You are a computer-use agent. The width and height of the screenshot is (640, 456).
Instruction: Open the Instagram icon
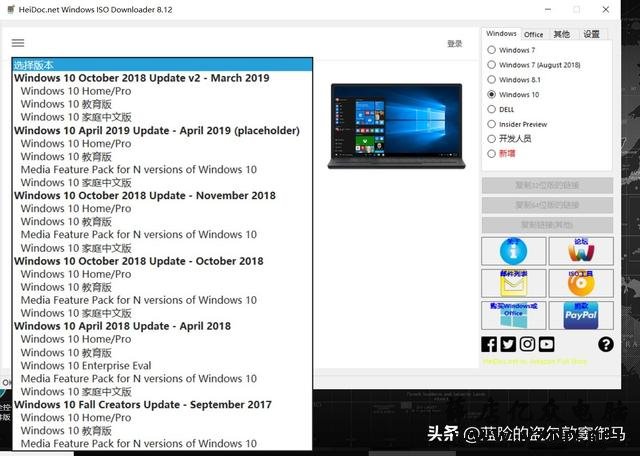point(527,344)
